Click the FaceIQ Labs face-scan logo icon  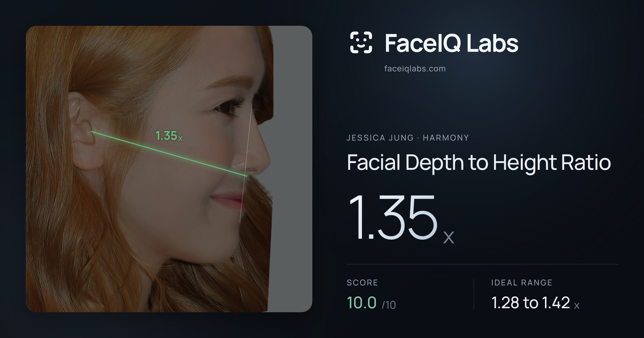tap(361, 42)
